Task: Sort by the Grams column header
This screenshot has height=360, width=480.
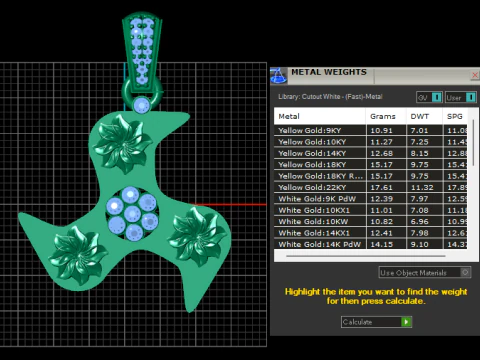Action: 386,116
